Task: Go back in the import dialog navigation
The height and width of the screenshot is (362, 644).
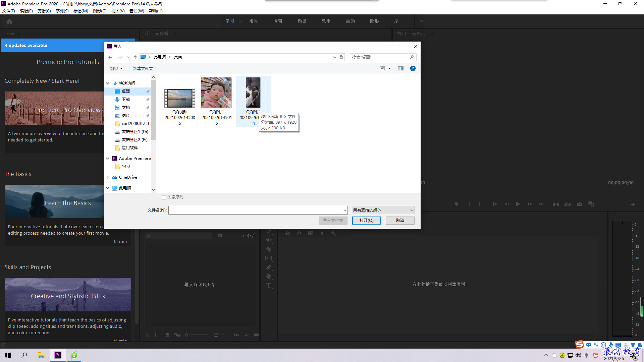Action: tap(110, 57)
